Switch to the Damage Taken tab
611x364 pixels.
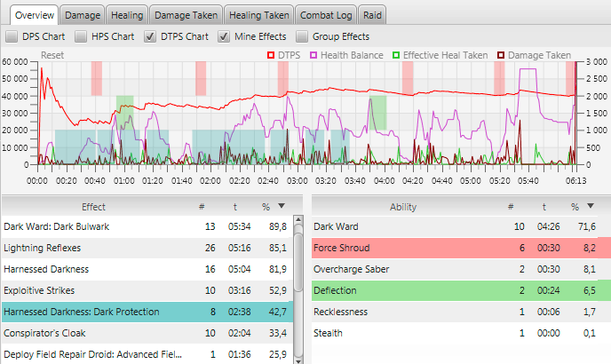tap(186, 15)
